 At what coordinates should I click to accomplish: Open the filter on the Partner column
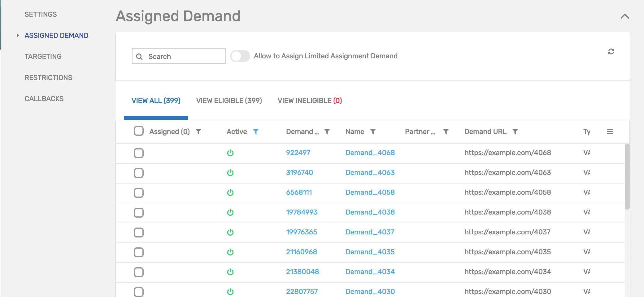click(x=446, y=132)
